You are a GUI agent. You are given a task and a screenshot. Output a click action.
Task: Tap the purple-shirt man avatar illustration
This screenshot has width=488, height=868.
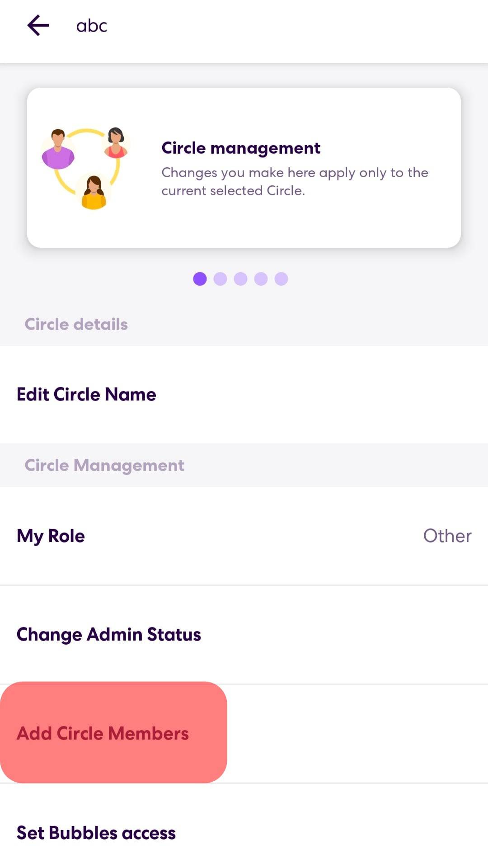[58, 149]
